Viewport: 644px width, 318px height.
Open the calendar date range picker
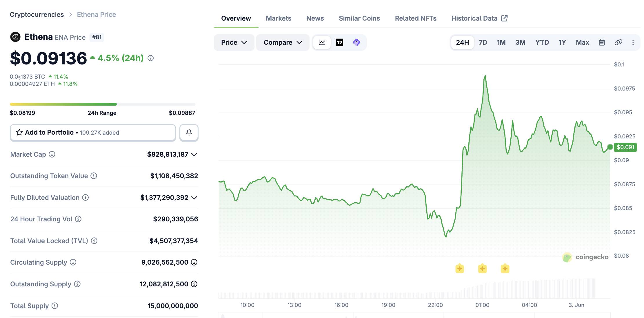click(x=602, y=42)
